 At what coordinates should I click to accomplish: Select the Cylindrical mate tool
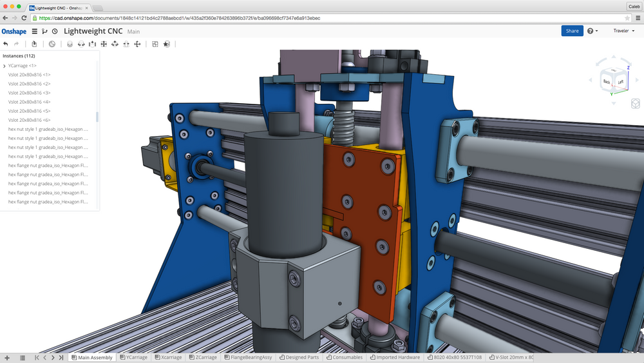(115, 44)
